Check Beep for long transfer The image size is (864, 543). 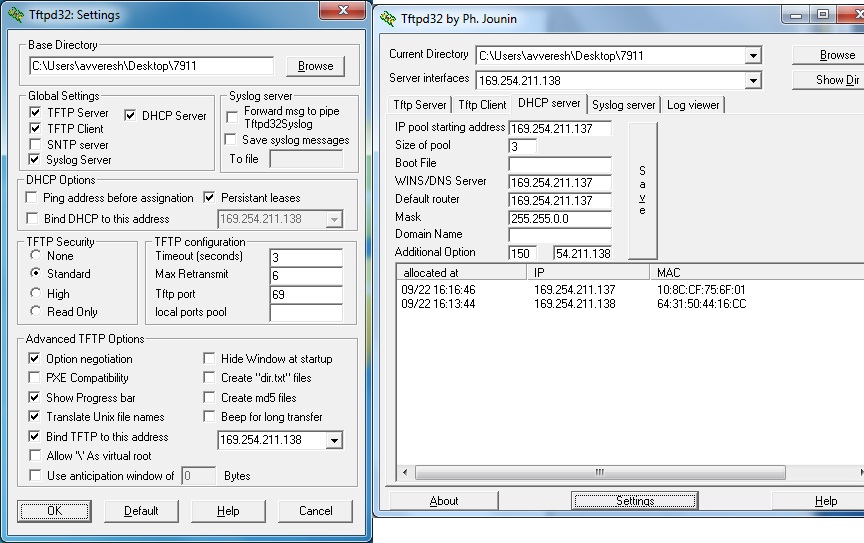pyautogui.click(x=209, y=417)
